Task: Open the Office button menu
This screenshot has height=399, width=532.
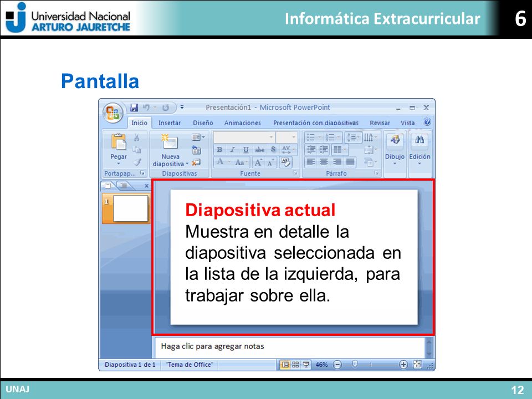Action: click(x=112, y=113)
